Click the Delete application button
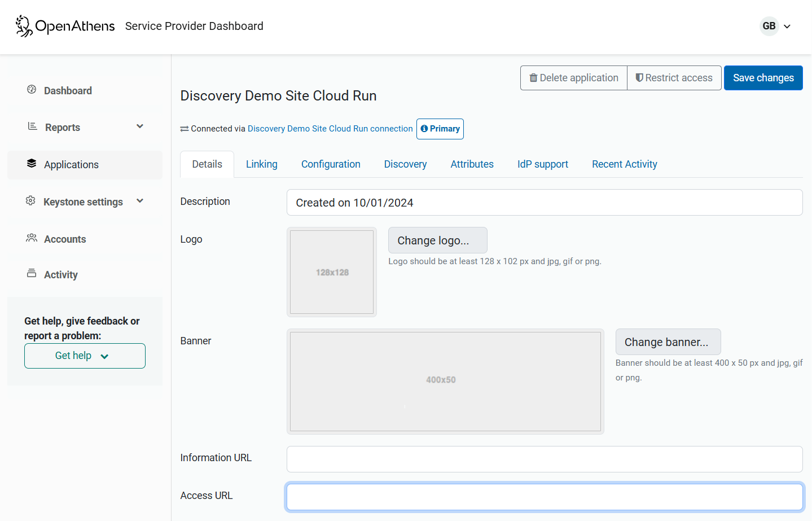The width and height of the screenshot is (812, 521). pyautogui.click(x=573, y=78)
